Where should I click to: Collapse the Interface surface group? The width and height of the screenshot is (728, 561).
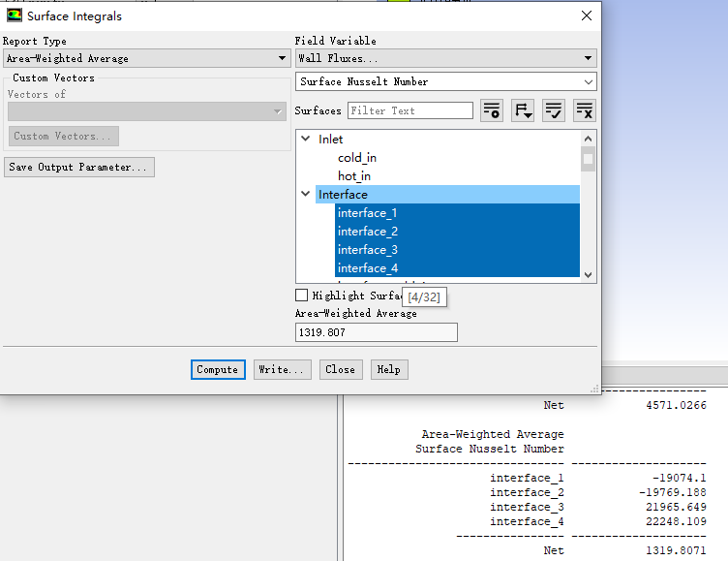click(305, 195)
